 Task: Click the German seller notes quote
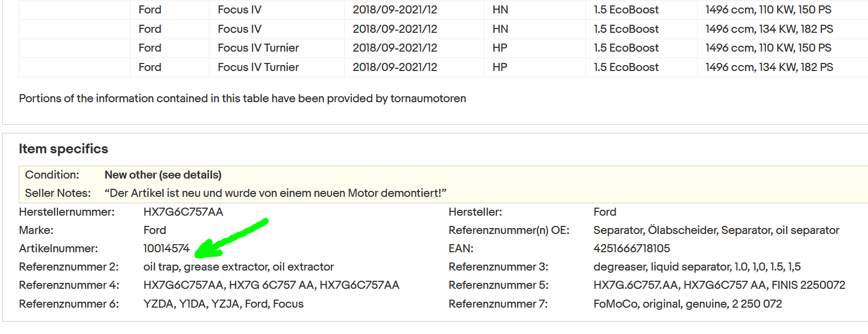[275, 193]
